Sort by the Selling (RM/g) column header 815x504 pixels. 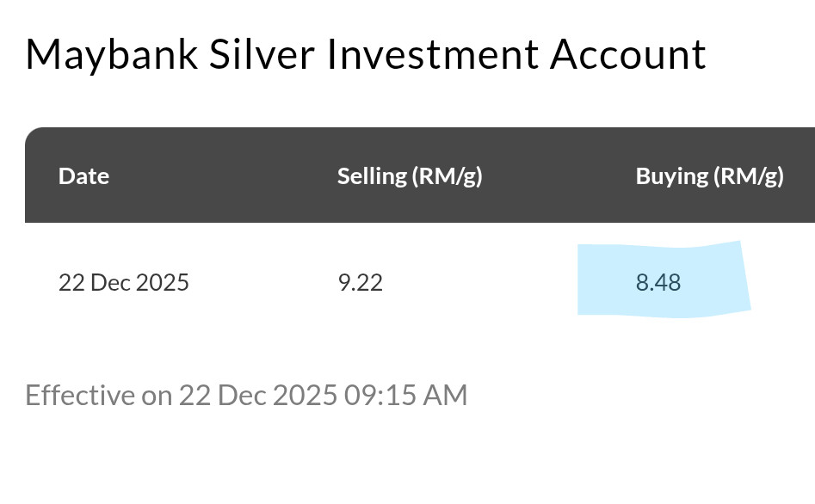(x=410, y=176)
